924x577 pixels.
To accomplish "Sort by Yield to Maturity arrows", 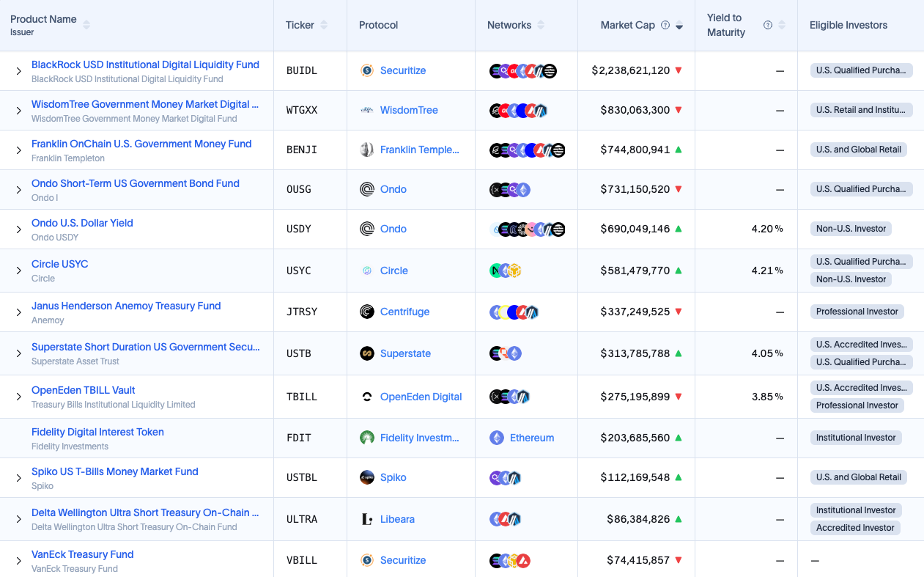I will [782, 25].
